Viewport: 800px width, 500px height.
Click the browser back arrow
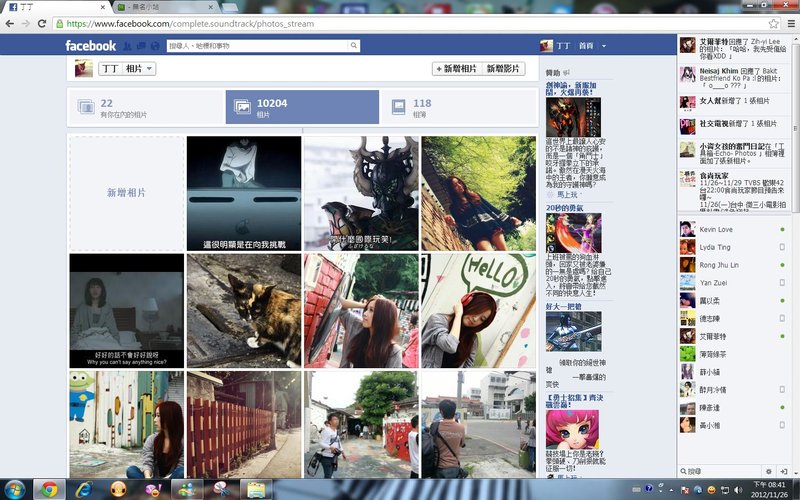[10, 23]
